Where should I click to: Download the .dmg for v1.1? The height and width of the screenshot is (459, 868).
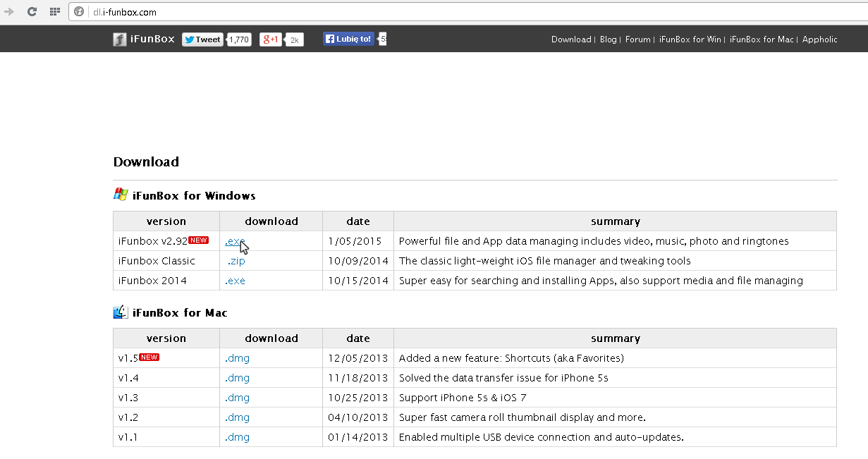coord(237,437)
